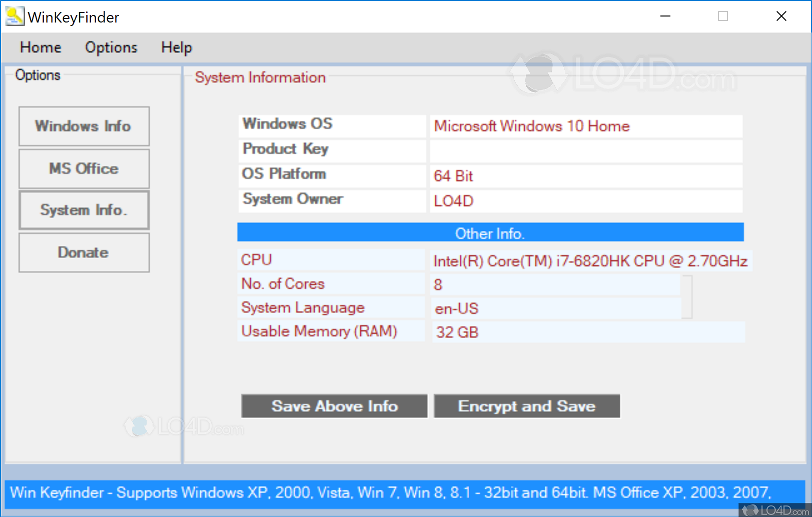The image size is (812, 517).
Task: Open the Options menu
Action: pyautogui.click(x=111, y=47)
